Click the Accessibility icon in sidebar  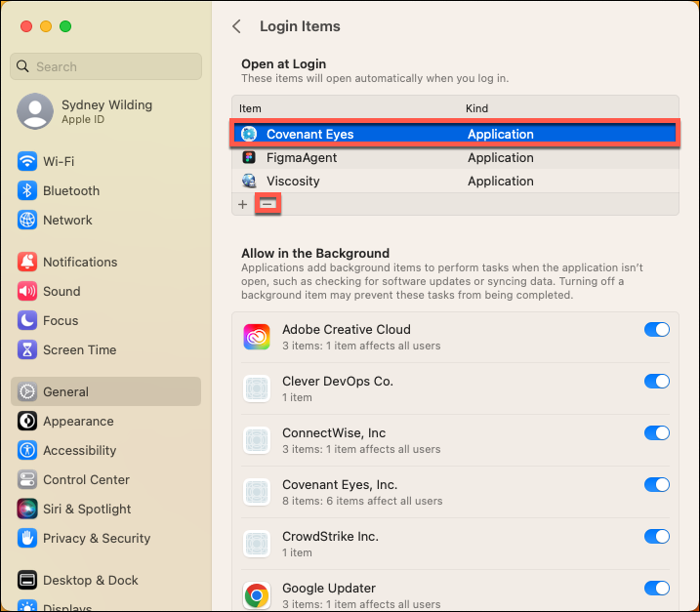(x=27, y=450)
